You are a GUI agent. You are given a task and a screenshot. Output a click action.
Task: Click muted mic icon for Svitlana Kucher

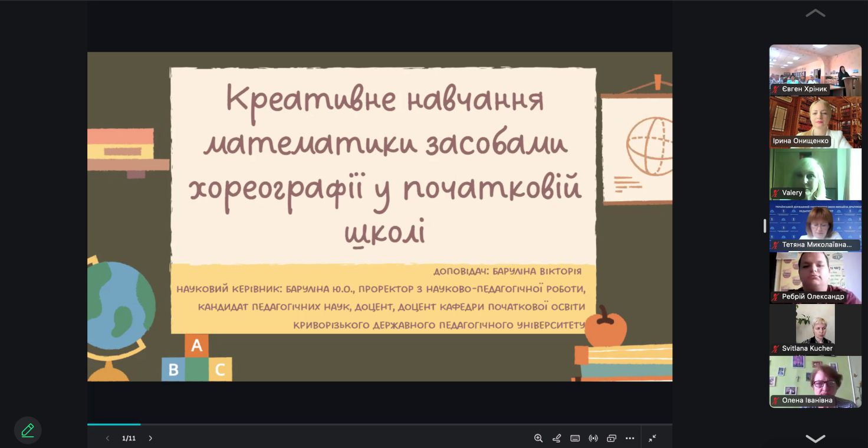(776, 349)
